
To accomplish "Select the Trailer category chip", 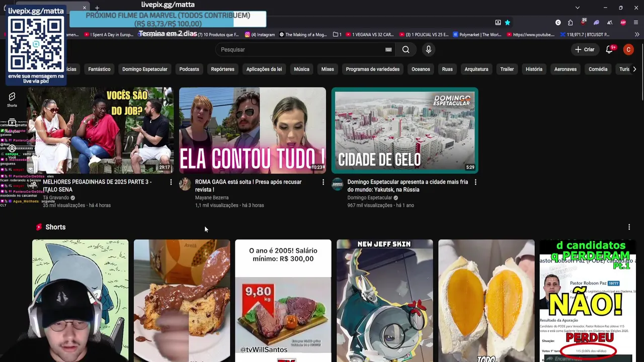I will tap(507, 69).
